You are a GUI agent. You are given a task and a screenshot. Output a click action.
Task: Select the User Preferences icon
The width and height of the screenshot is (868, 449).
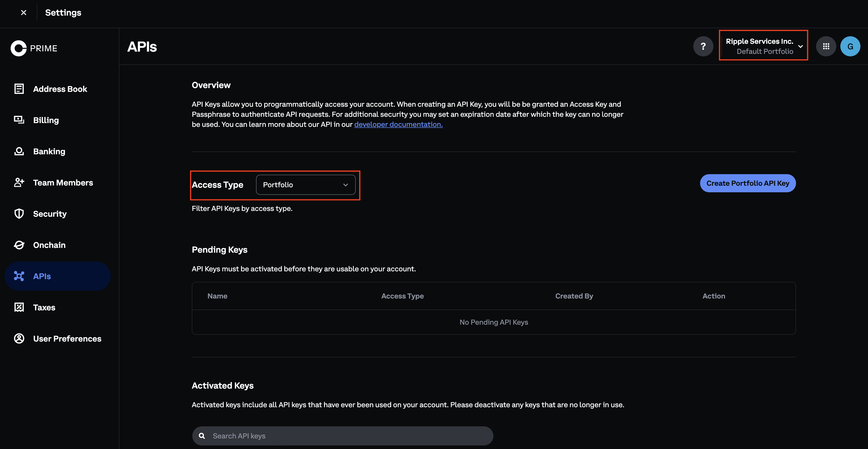(19, 338)
